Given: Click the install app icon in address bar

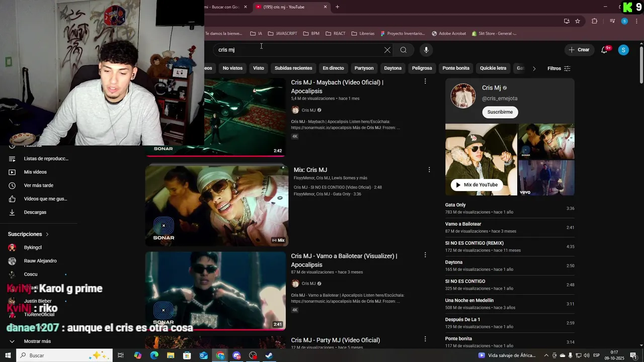Looking at the screenshot, I should click(567, 21).
